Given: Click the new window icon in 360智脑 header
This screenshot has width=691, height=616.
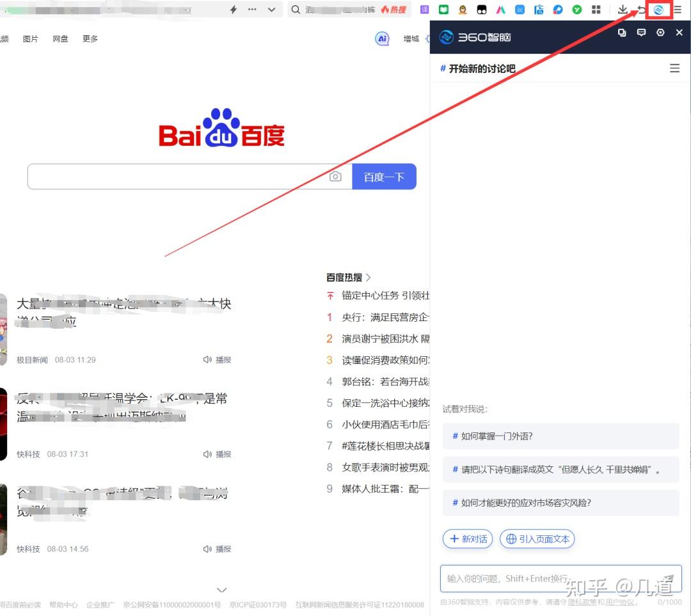Looking at the screenshot, I should tap(622, 33).
